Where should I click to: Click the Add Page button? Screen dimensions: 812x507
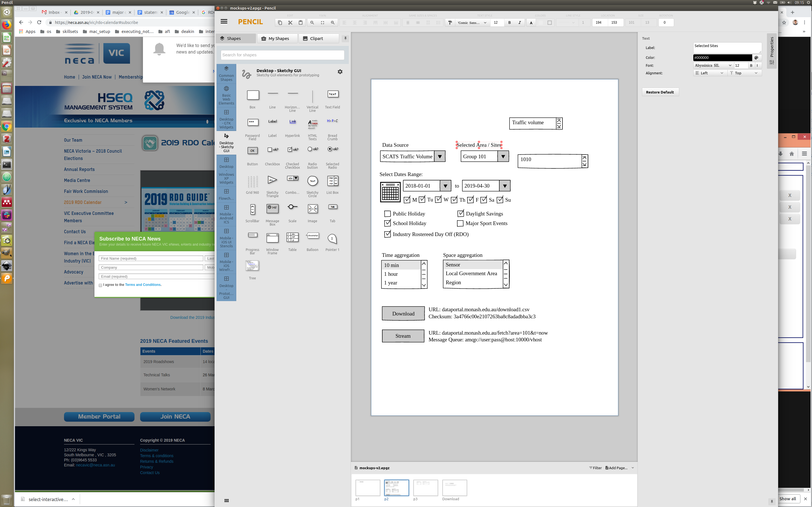click(616, 468)
